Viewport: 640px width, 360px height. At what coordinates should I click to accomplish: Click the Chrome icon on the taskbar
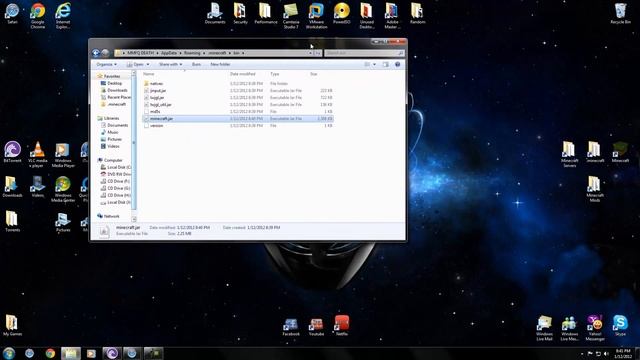point(50,353)
